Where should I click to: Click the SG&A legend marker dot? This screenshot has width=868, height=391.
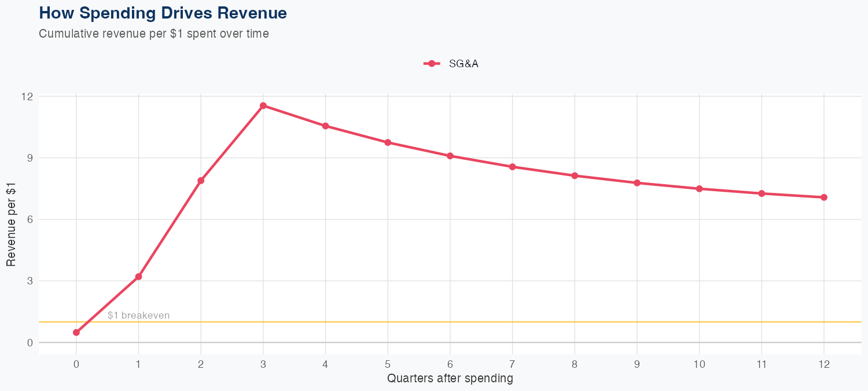pos(431,64)
